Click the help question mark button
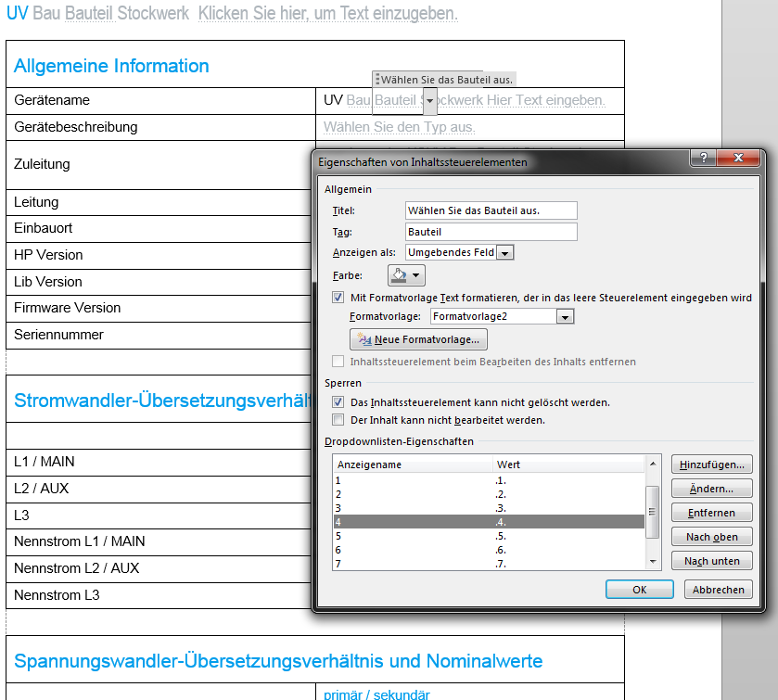This screenshot has height=700, width=778. (x=704, y=158)
